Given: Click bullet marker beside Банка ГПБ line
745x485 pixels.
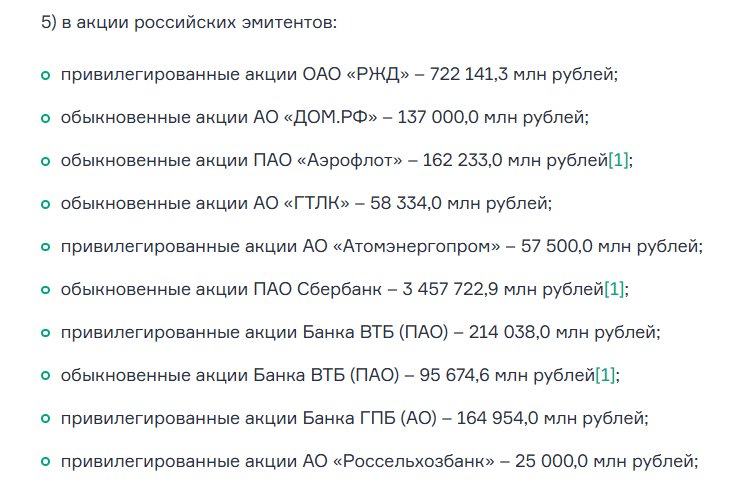Looking at the screenshot, I should tap(46, 418).
